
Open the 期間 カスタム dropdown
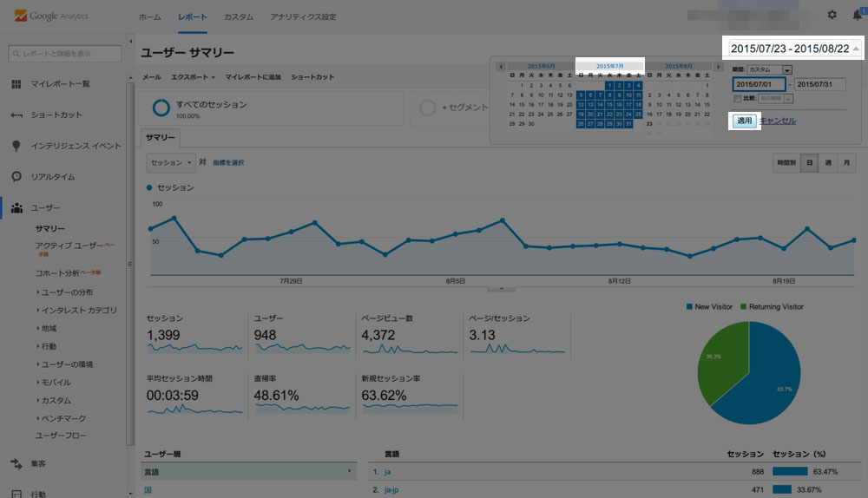[x=769, y=69]
